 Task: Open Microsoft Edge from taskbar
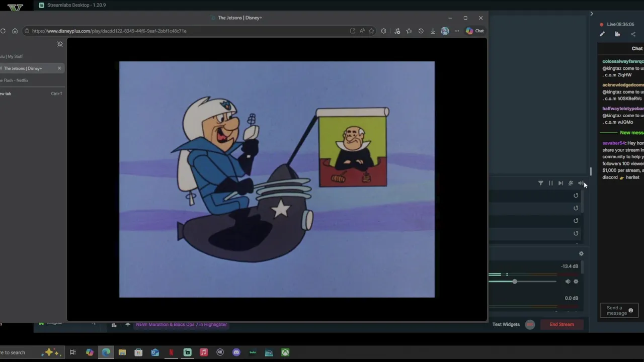click(106, 352)
